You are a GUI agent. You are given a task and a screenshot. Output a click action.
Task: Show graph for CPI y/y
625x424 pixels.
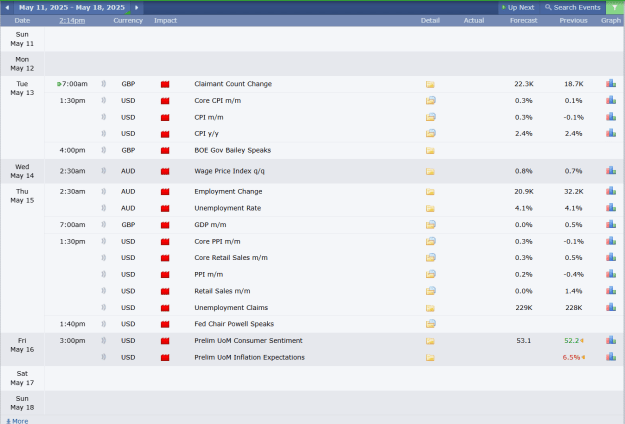pos(611,133)
